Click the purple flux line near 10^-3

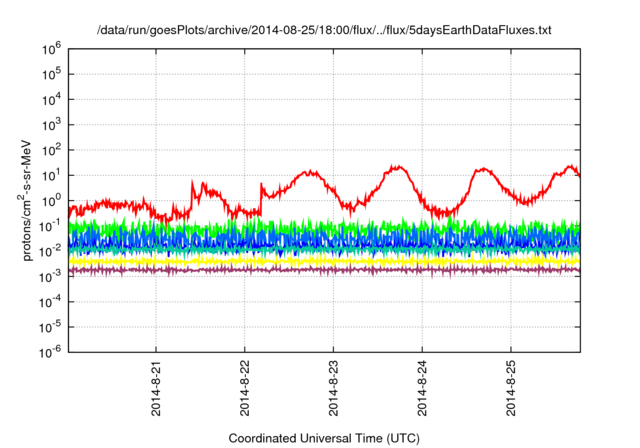pyautogui.click(x=324, y=270)
